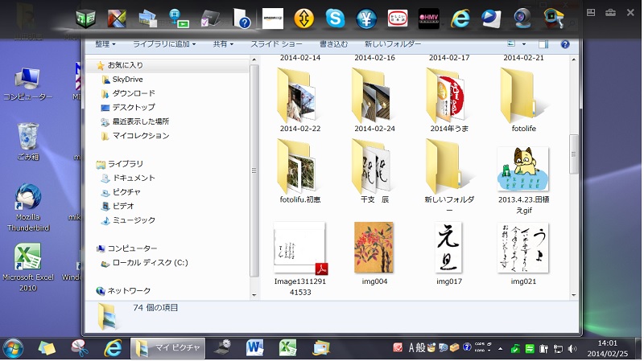
Task: Select ピクチャ library
Action: (126, 192)
